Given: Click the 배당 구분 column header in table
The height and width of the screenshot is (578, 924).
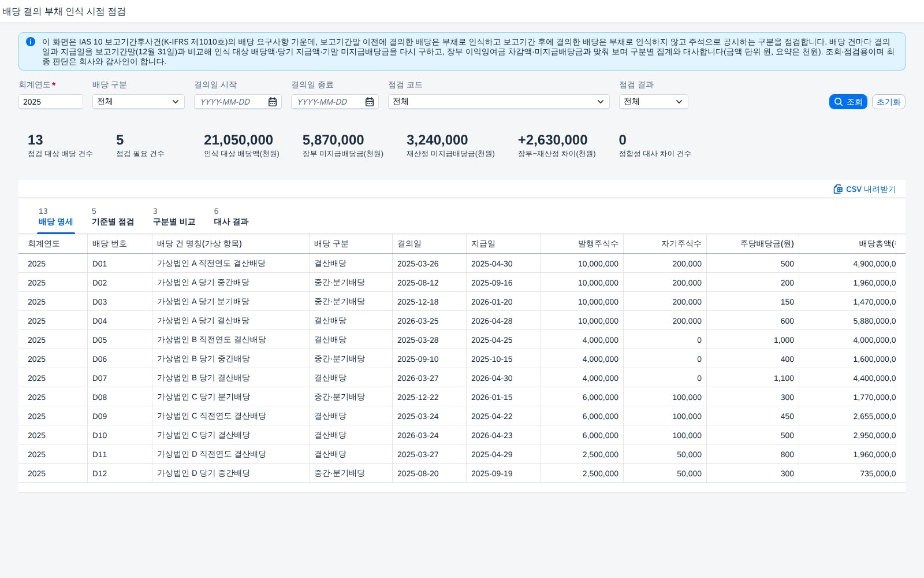Looking at the screenshot, I should 351,244.
